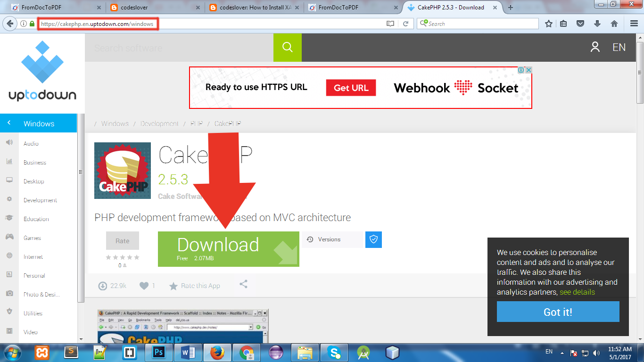Go to the Firefox home page
644x362 pixels.
614,24
